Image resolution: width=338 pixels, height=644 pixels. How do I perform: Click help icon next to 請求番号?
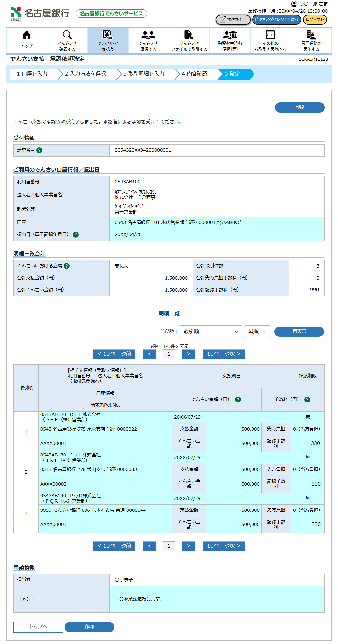tap(39, 150)
